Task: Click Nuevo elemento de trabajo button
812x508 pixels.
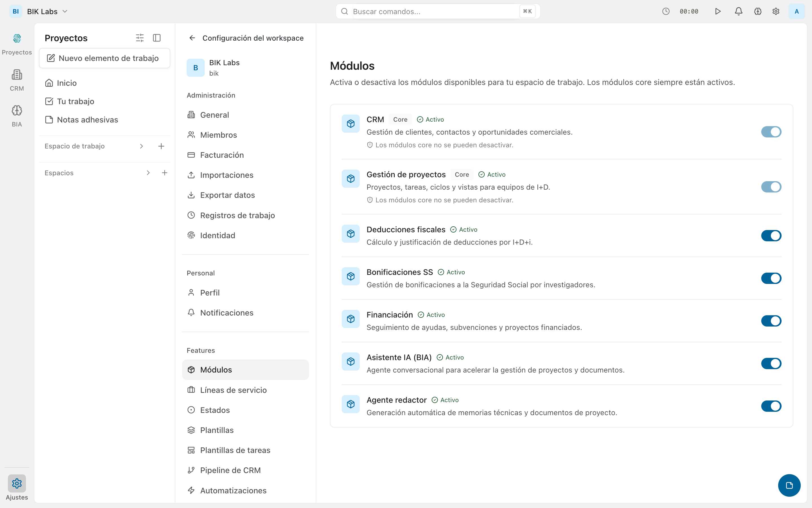Action: click(104, 58)
